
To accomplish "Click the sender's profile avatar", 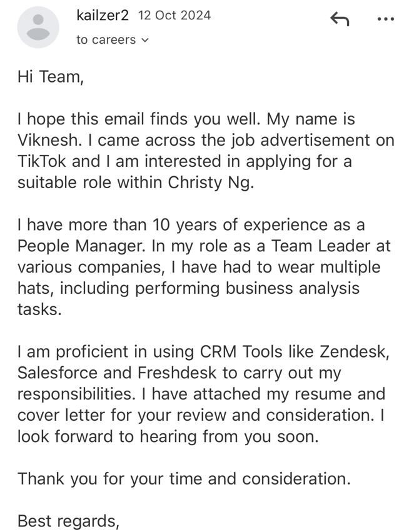I will coord(38,28).
